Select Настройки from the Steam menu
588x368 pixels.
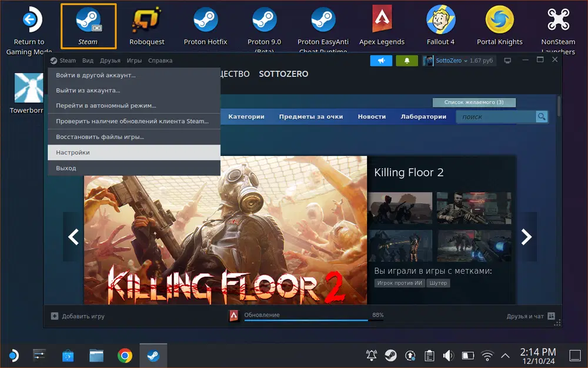[73, 152]
